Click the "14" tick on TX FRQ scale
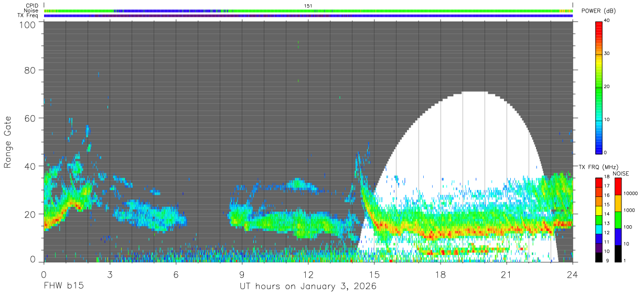 [x=606, y=214]
